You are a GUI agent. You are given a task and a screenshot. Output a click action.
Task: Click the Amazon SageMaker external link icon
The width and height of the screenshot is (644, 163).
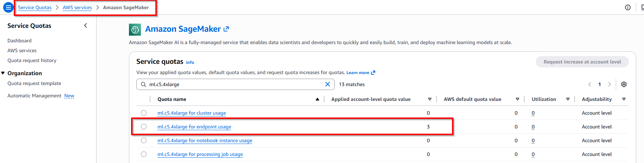coord(226,29)
